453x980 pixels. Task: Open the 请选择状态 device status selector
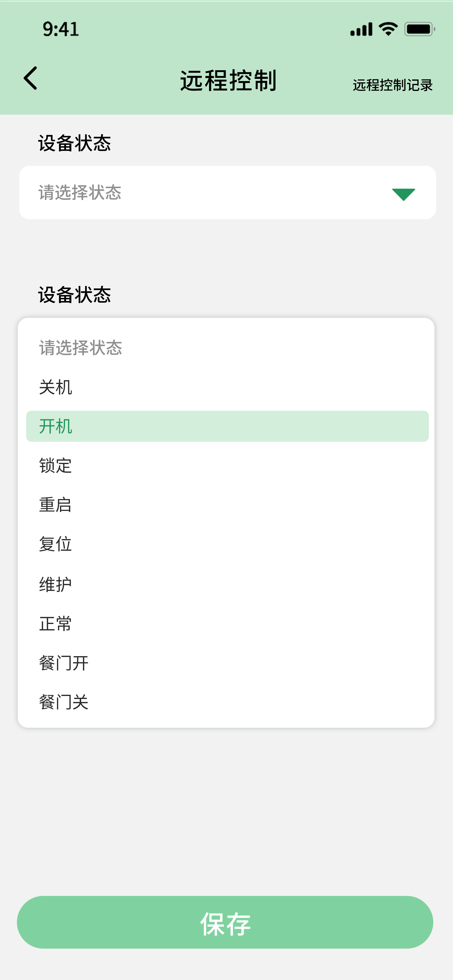[x=227, y=192]
